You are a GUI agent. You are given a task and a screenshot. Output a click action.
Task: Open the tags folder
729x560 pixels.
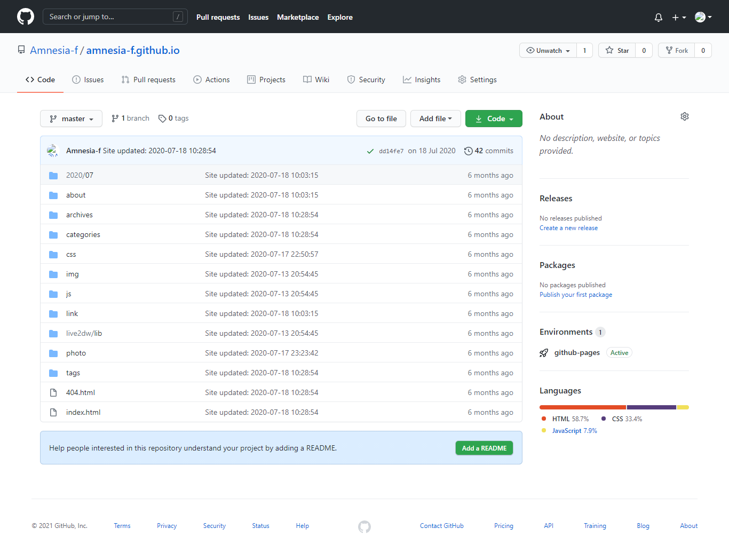pyautogui.click(x=73, y=373)
